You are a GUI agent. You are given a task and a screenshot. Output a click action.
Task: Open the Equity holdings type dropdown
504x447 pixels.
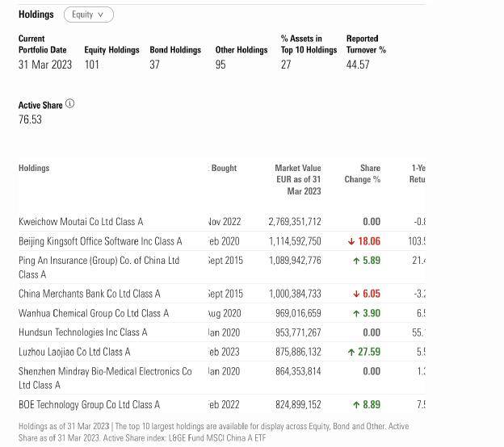click(x=87, y=15)
